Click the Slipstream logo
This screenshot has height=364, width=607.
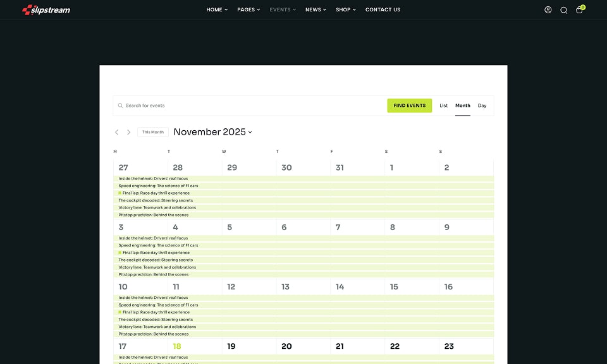(x=46, y=10)
